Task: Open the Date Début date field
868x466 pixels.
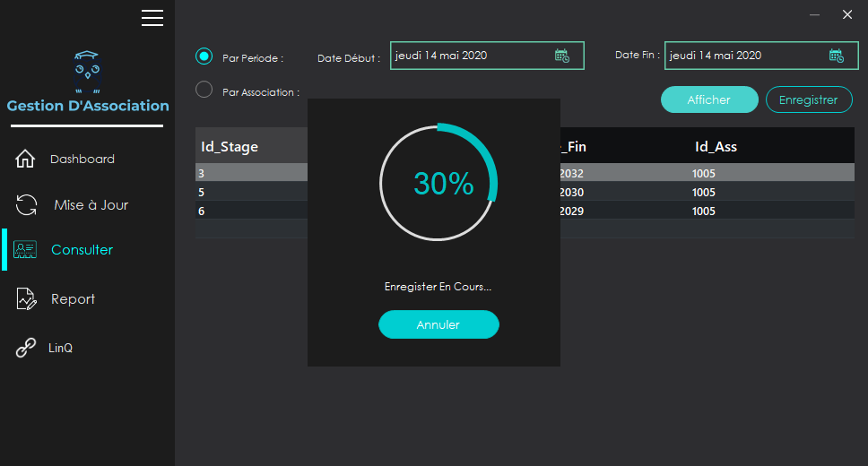Action: (471, 56)
